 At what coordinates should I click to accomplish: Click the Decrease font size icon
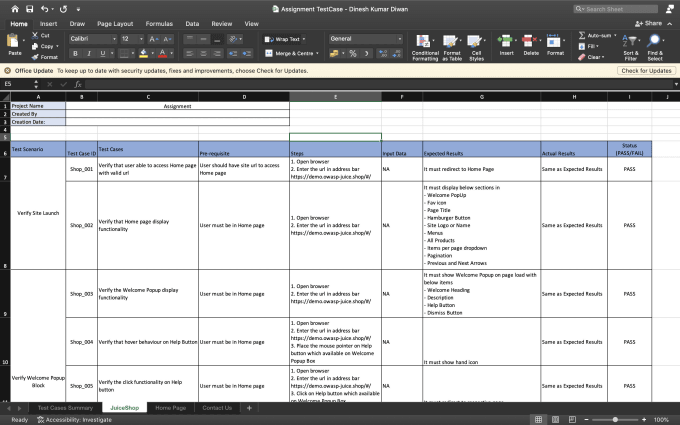[x=168, y=39]
